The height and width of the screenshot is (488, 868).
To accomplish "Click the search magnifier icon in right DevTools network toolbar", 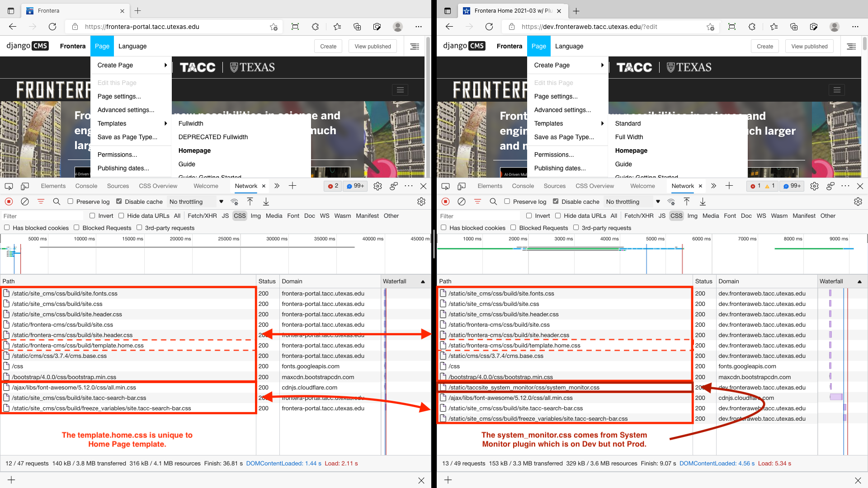I will [493, 202].
